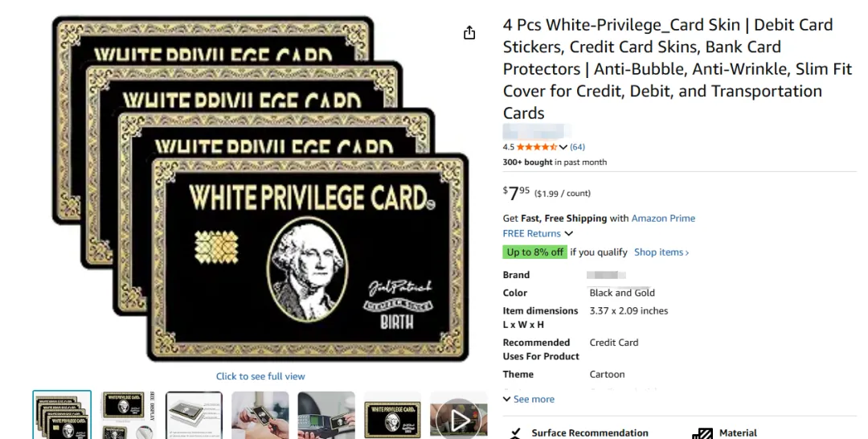Click the Amazon Prime link
The width and height of the screenshot is (868, 439).
click(663, 218)
